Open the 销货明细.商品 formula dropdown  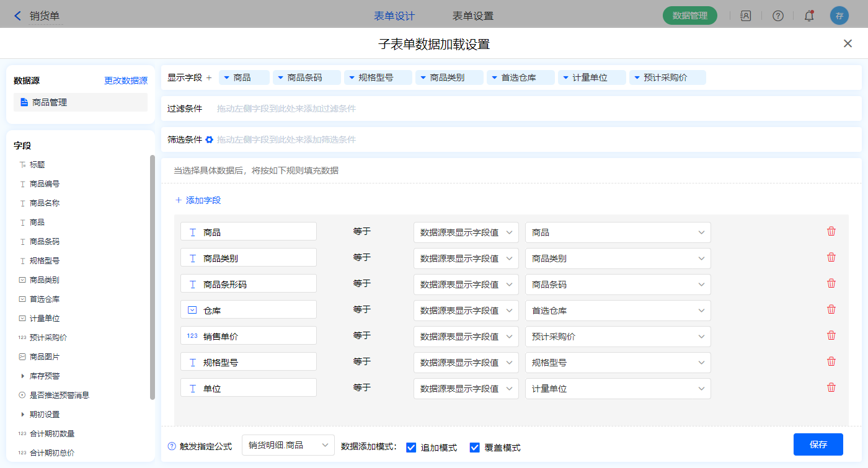[288, 445]
